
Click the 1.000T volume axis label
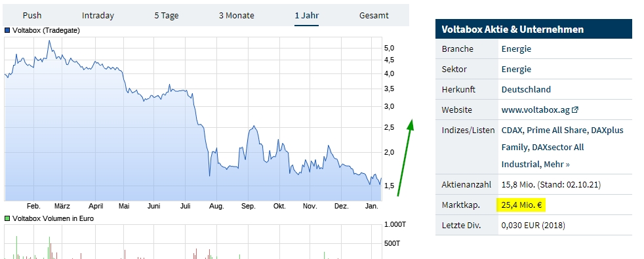pos(395,224)
